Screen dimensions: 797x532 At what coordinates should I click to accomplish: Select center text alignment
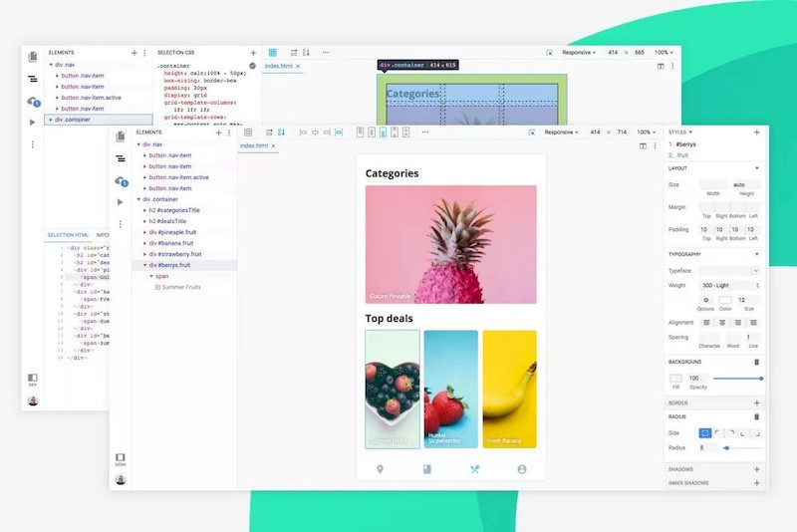tap(722, 323)
